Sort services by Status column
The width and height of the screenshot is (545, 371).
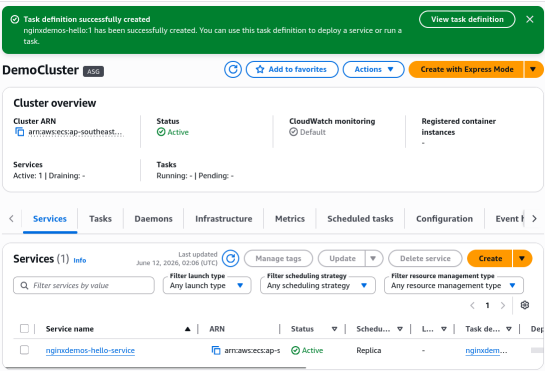pyautogui.click(x=334, y=329)
